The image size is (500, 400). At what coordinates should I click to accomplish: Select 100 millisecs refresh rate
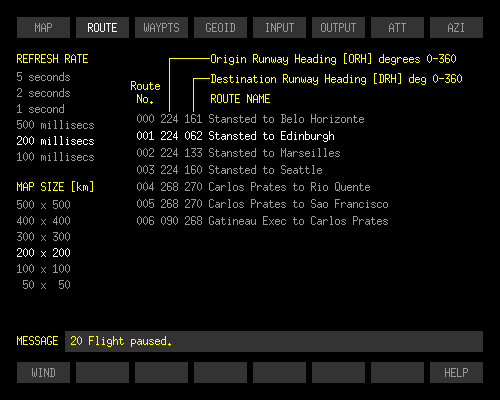(55, 157)
